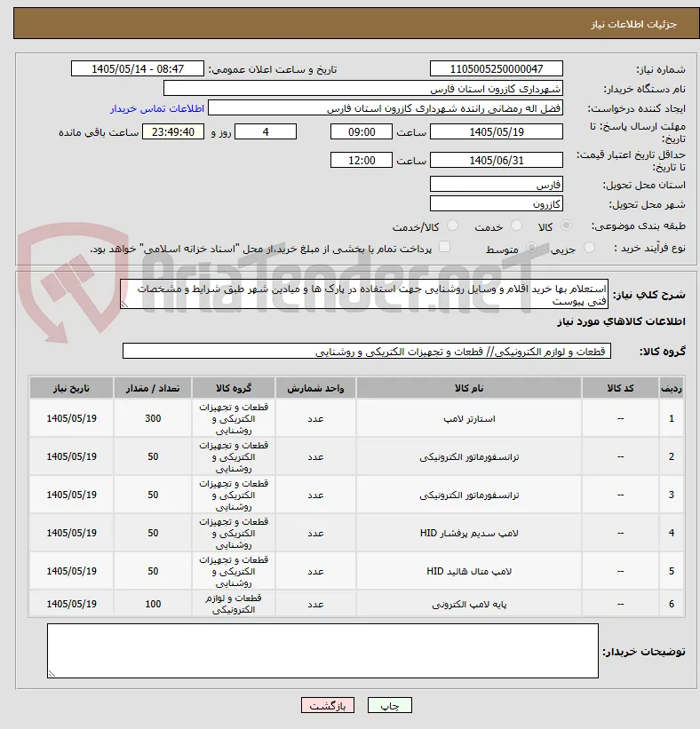
Task: Click the چاپ print button
Action: pyautogui.click(x=390, y=705)
